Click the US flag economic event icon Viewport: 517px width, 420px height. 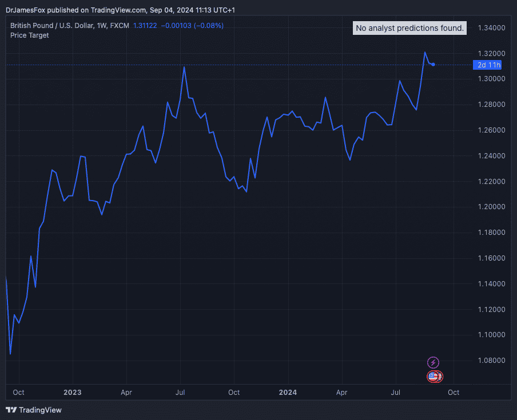[x=434, y=376]
